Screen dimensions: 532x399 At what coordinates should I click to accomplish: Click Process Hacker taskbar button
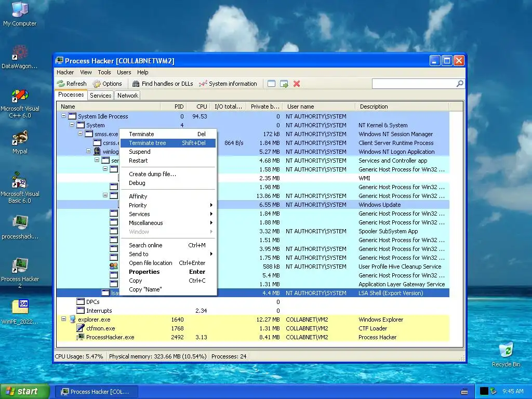click(96, 392)
